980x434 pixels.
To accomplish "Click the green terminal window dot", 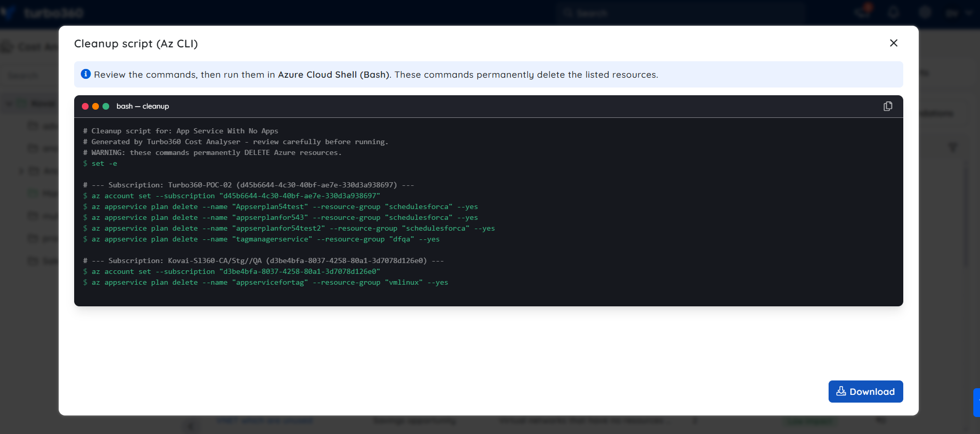I will pos(106,106).
